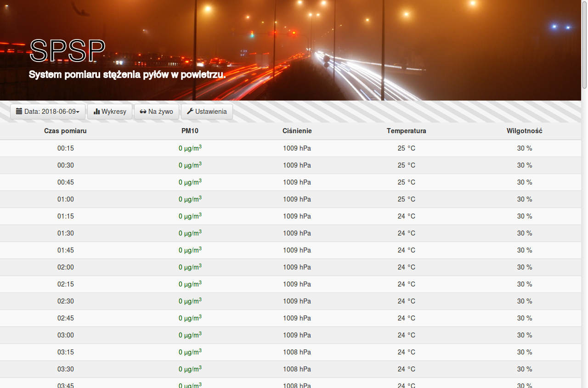Select the 00:15 measurement row time

pyautogui.click(x=65, y=148)
